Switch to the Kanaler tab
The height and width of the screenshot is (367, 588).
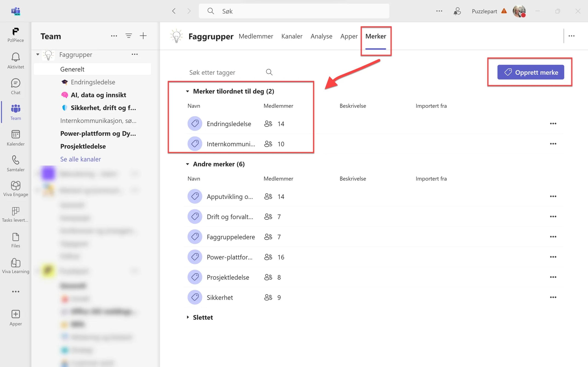point(291,36)
